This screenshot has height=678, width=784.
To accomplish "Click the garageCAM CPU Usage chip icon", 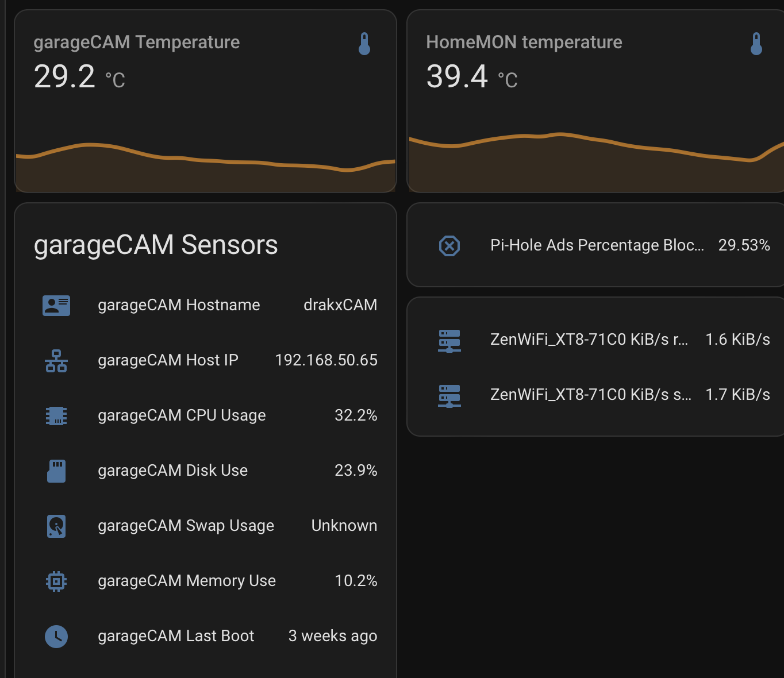I will point(56,415).
